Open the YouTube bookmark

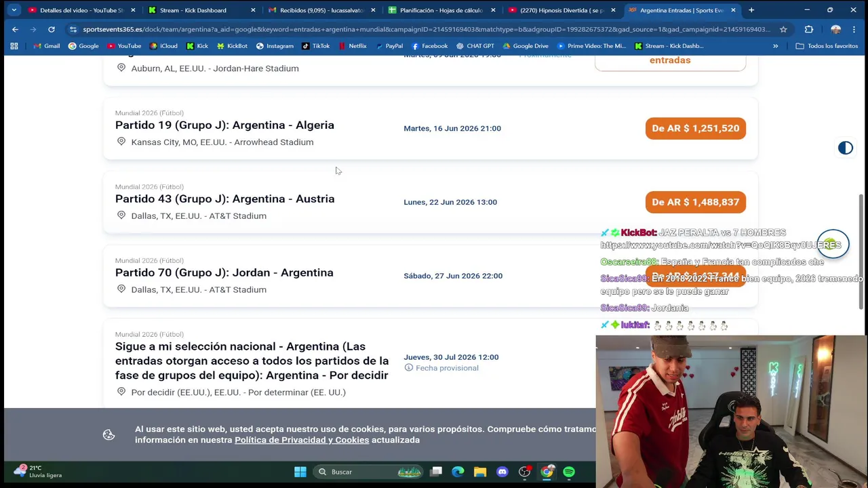124,46
